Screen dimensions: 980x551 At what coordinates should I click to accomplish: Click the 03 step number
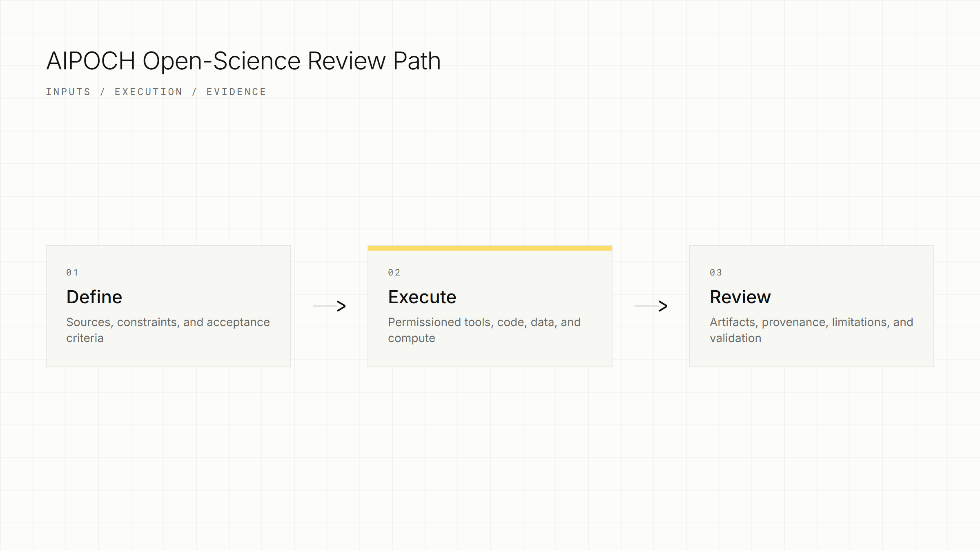tap(716, 272)
